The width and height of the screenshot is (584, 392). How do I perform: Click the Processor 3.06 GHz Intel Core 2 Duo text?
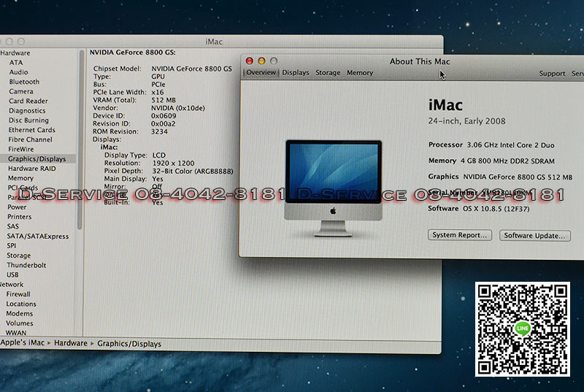tap(491, 145)
